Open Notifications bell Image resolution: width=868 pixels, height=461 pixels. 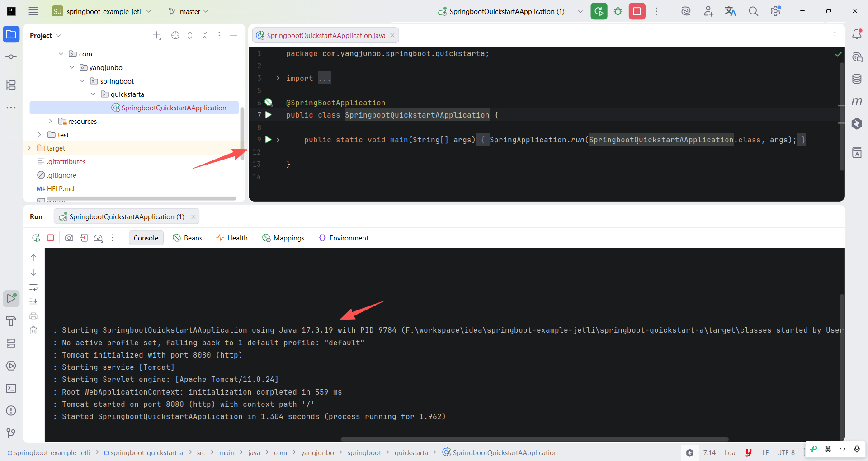coord(857,34)
